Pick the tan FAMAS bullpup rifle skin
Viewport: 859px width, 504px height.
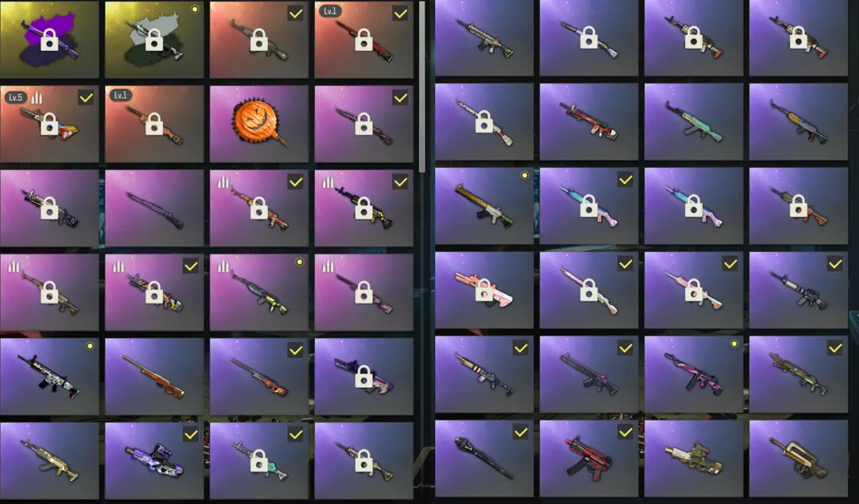(799, 459)
